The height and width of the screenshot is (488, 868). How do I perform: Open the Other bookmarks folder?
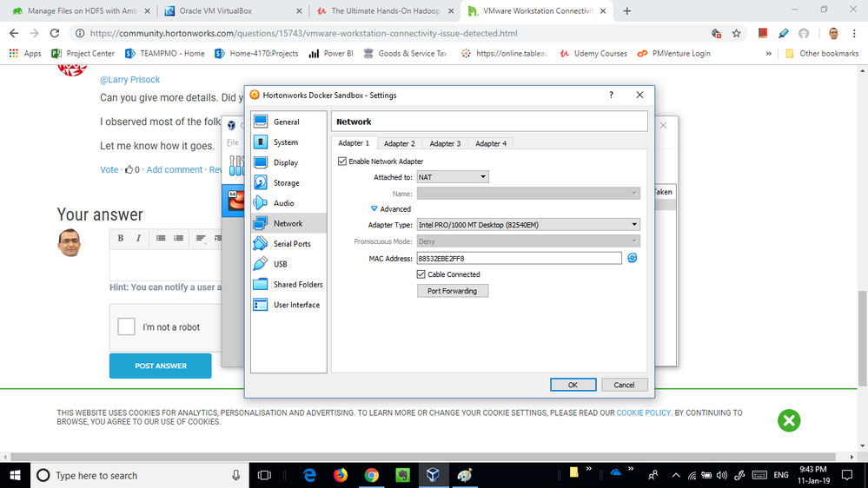[822, 54]
